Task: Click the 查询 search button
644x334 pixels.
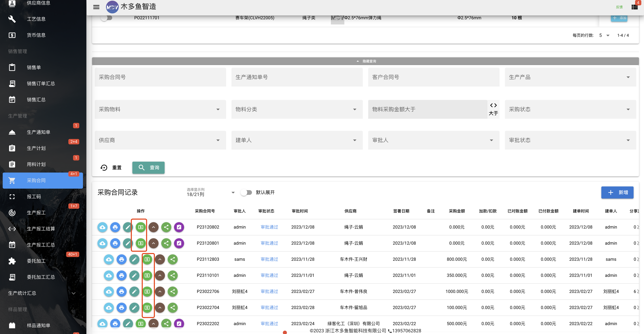Action: 148,168
